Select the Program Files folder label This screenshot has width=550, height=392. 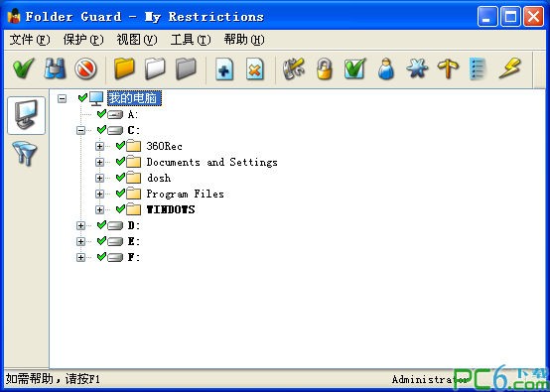(185, 194)
